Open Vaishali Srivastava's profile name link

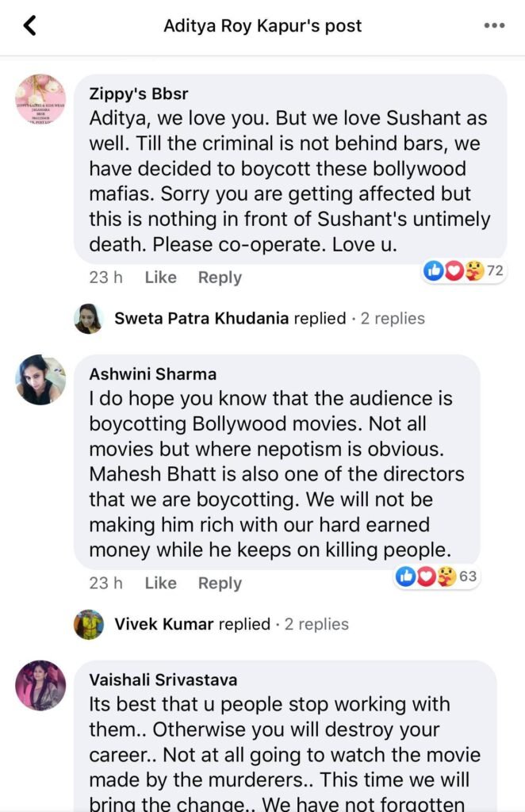tap(163, 680)
